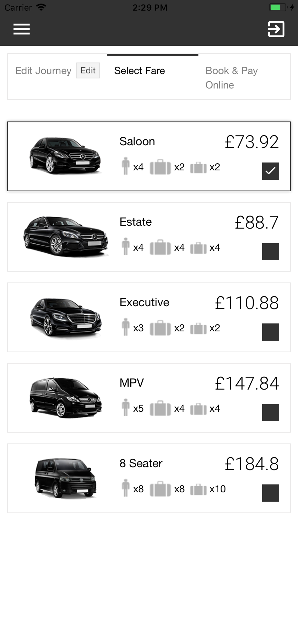This screenshot has height=644, width=298.
Task: Switch to the Select Fare step
Action: [x=139, y=71]
